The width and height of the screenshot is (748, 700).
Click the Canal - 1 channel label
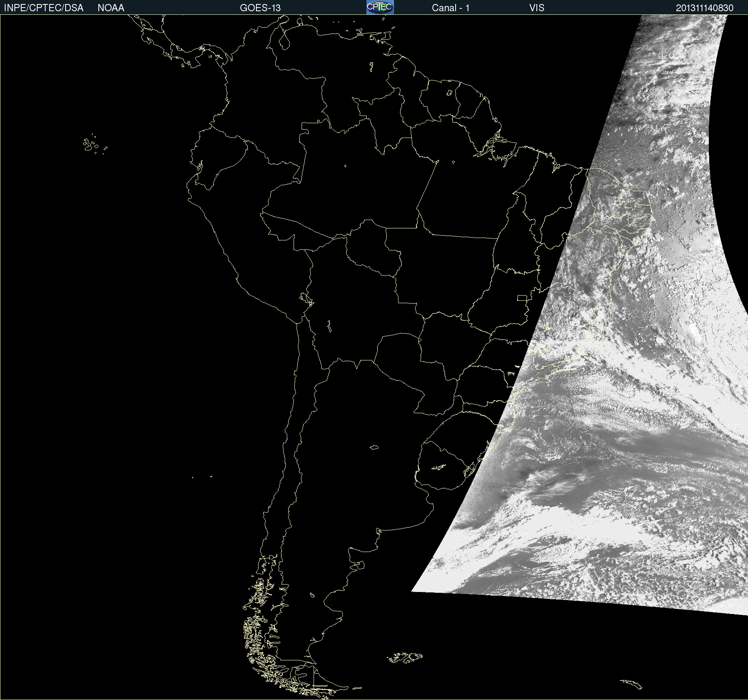click(x=450, y=8)
